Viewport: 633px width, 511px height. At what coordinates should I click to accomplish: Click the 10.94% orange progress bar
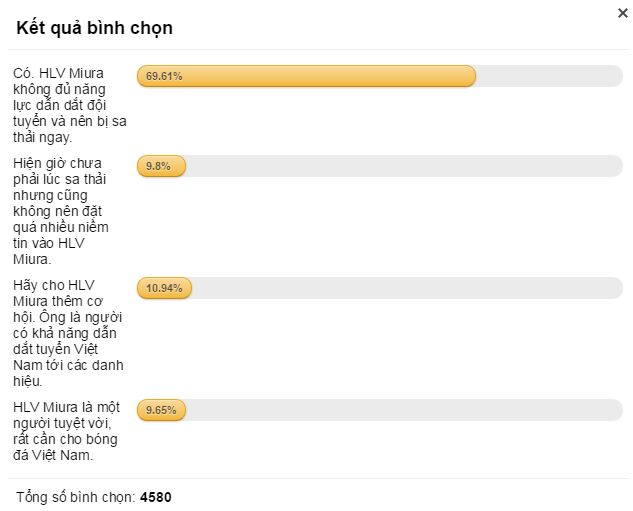click(x=164, y=288)
